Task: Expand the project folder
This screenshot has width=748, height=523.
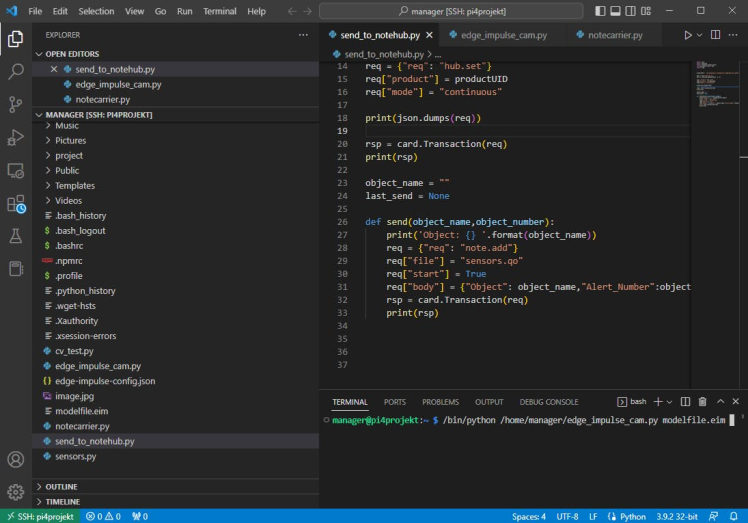Action: (68, 156)
